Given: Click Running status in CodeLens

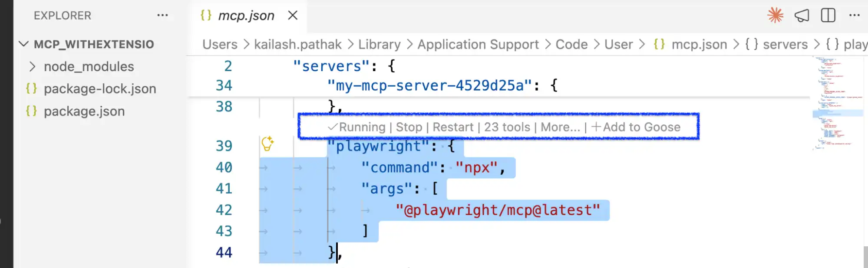Looking at the screenshot, I should (356, 127).
